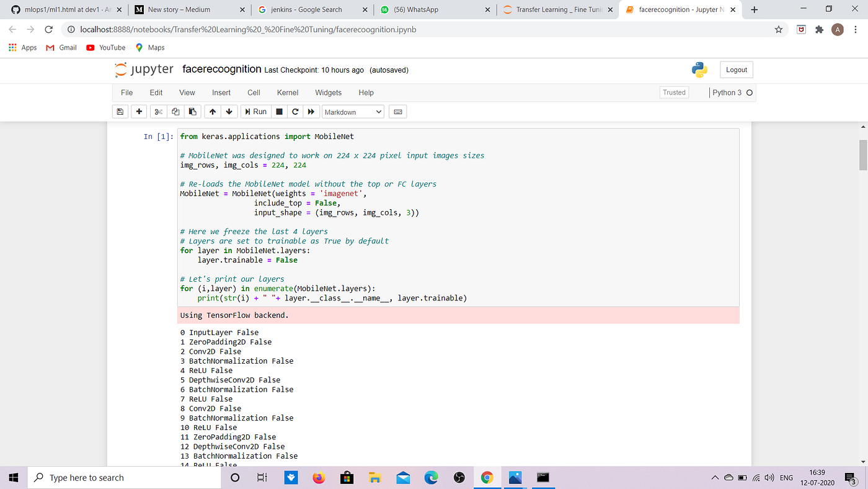Click the taskbar search box

click(x=123, y=477)
